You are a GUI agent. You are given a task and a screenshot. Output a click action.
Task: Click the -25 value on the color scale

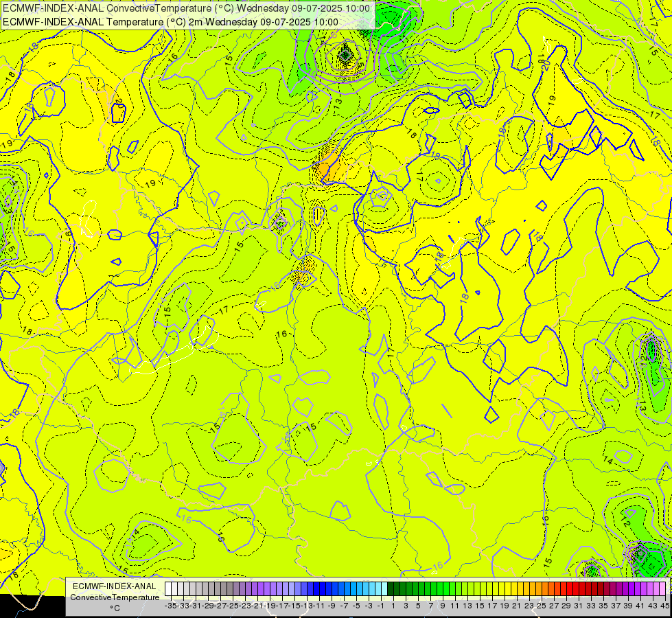click(x=233, y=606)
